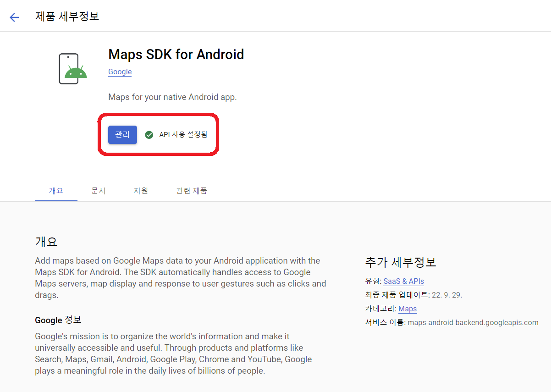Open the 지원 tab

point(141,191)
